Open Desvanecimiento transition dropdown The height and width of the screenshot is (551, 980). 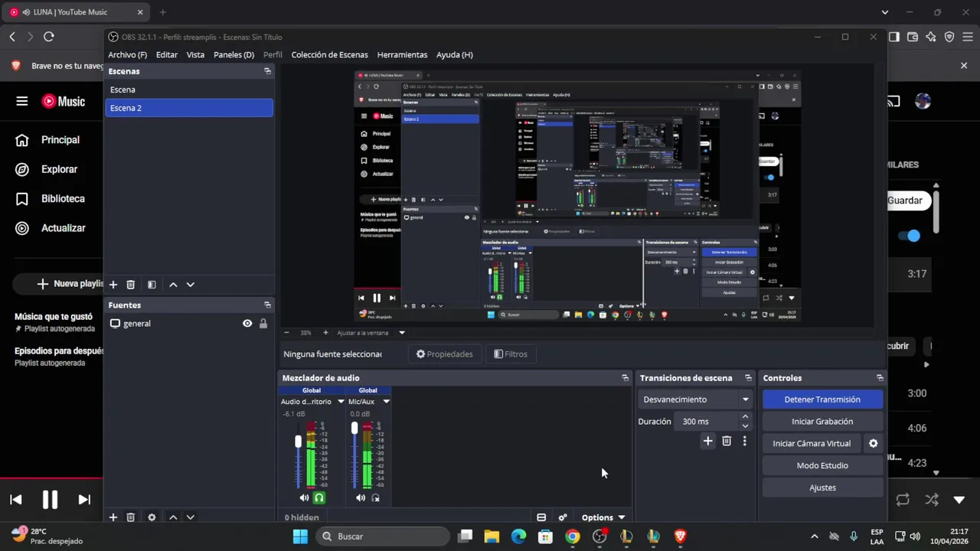[x=697, y=399]
